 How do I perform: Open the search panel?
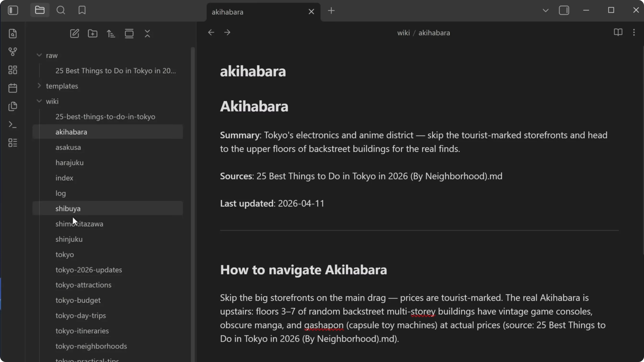point(61,11)
